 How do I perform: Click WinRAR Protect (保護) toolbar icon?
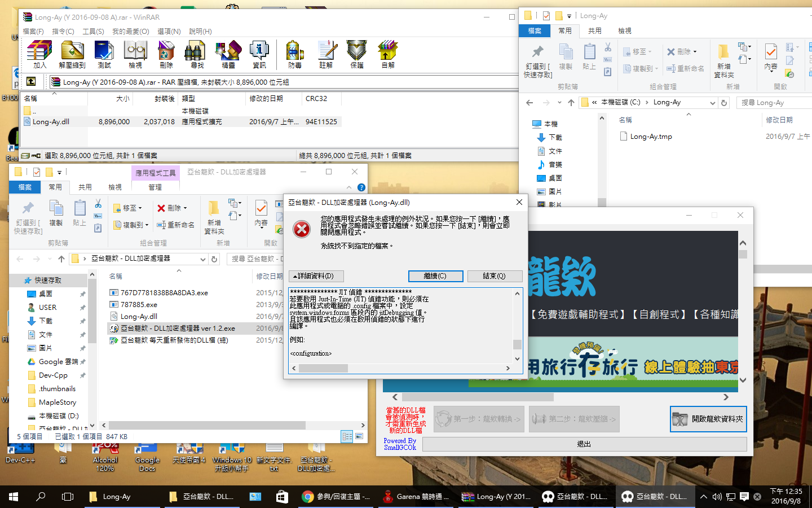357,55
